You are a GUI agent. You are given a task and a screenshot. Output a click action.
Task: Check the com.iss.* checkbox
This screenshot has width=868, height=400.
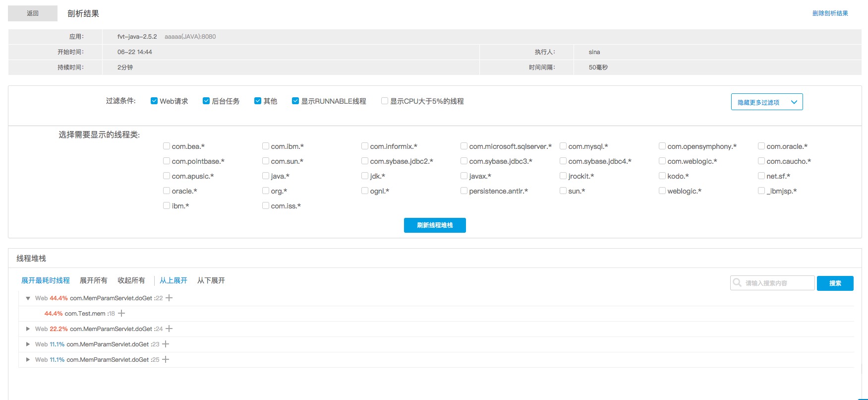pos(266,205)
